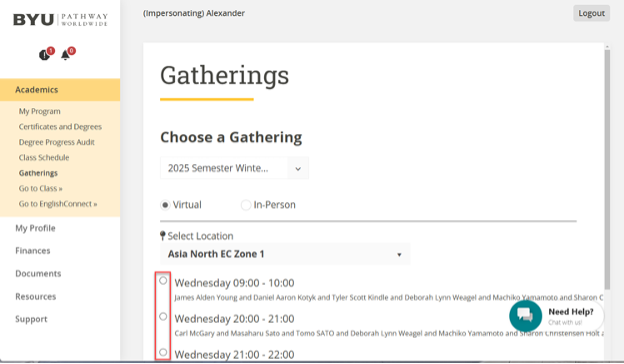
Task: Open the Class Schedule link
Action: [44, 158]
